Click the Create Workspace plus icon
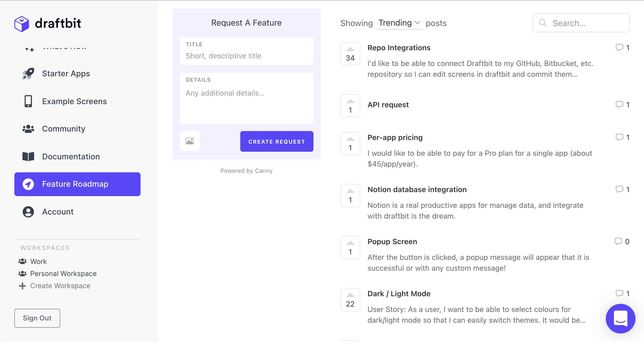This screenshot has width=644, height=342. (x=22, y=286)
